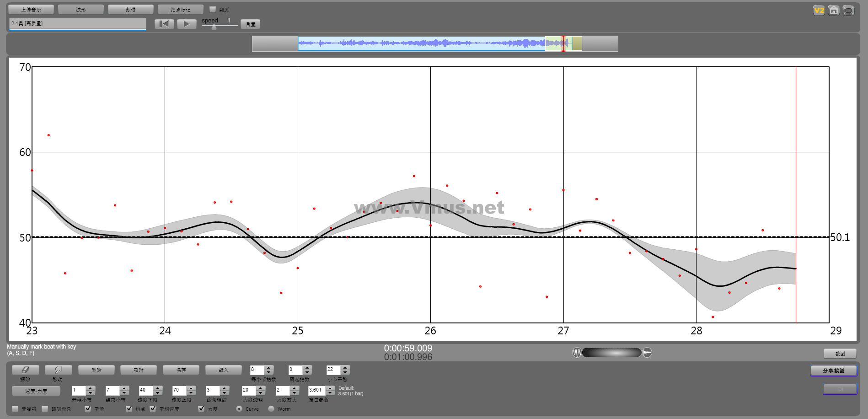Click the waveform icon left of the gradient bar

click(577, 352)
